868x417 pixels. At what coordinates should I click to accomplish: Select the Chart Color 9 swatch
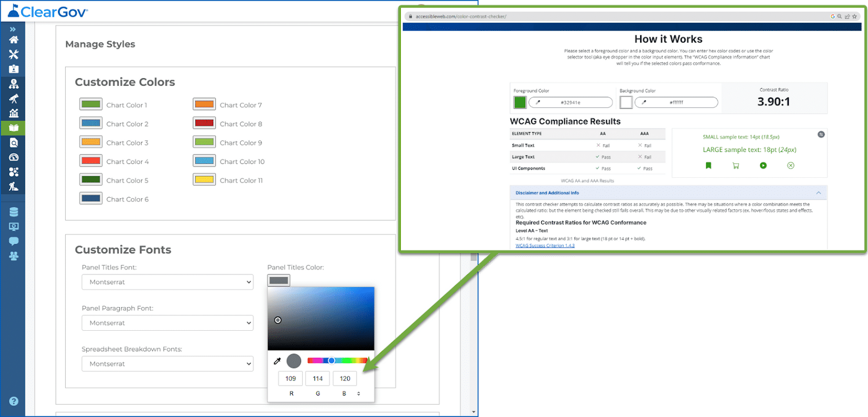pos(205,142)
